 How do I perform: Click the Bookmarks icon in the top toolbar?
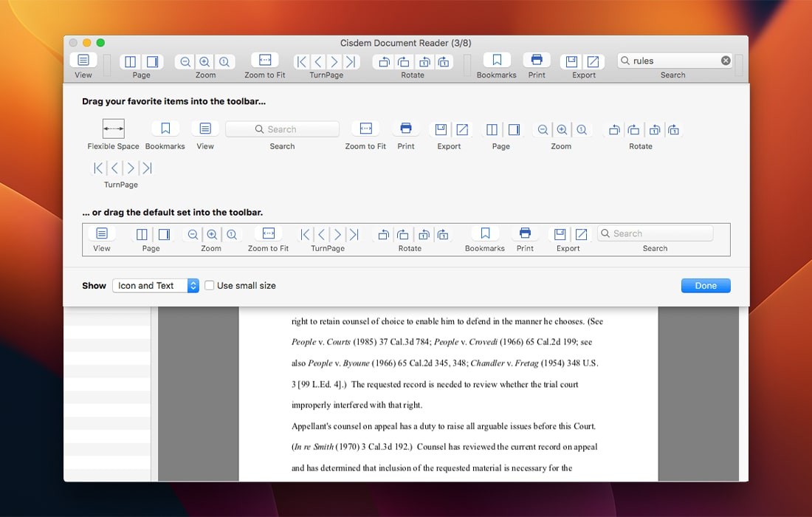[x=497, y=61]
